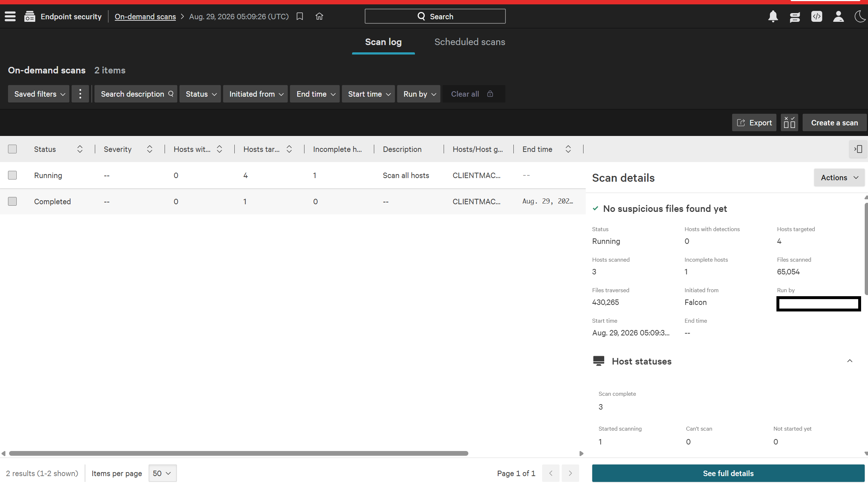Click the On-demand scans breadcrumb link
The image size is (868, 487).
[145, 16]
